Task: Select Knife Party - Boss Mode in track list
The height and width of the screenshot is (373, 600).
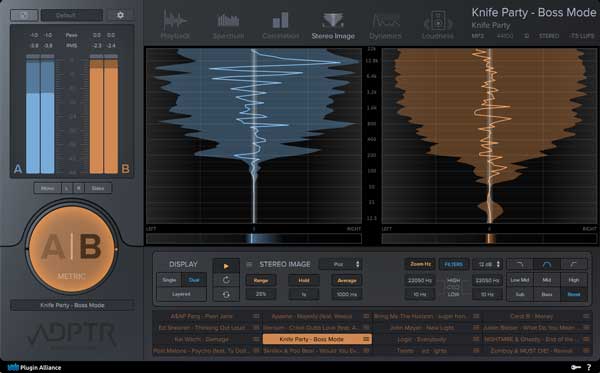Action: [x=317, y=339]
